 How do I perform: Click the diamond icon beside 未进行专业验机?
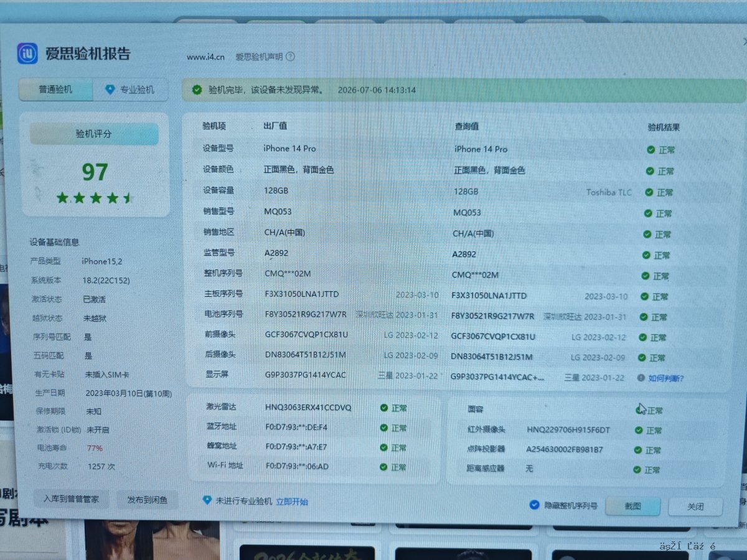[x=207, y=500]
